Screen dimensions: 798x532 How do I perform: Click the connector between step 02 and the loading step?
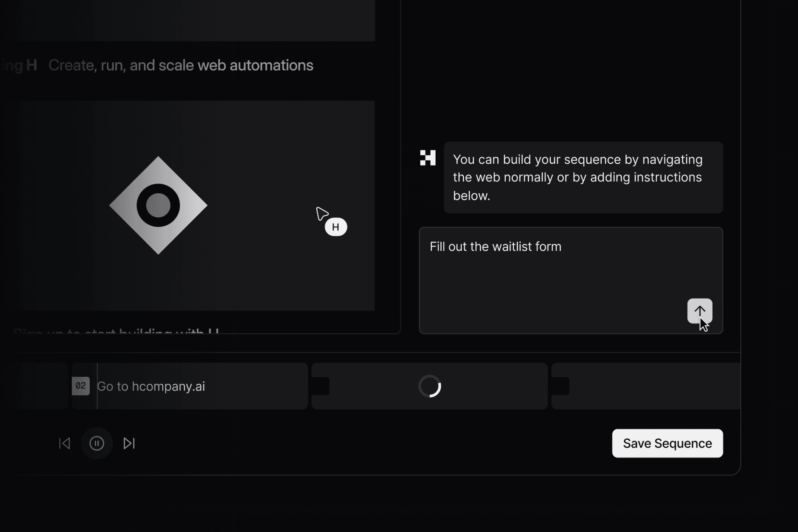320,386
